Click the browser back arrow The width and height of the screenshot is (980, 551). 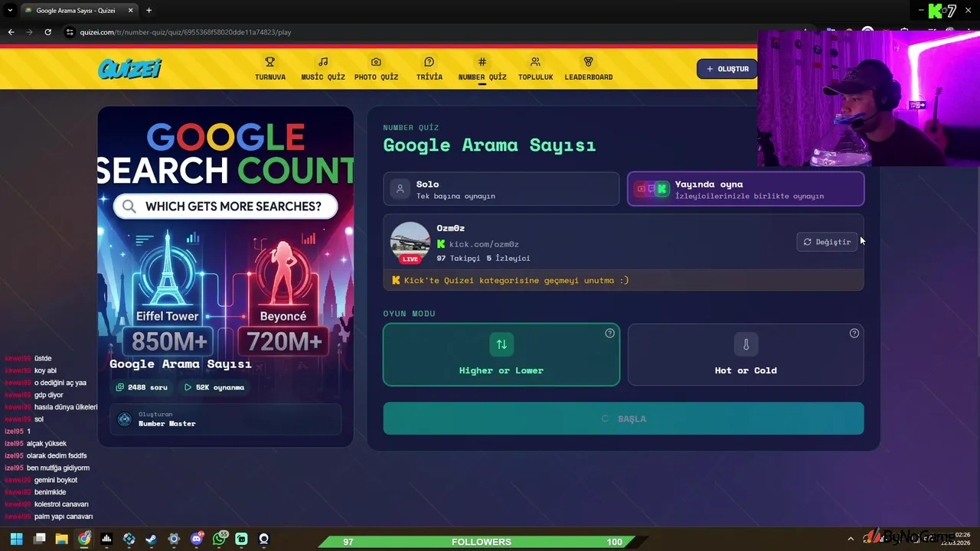pyautogui.click(x=11, y=32)
